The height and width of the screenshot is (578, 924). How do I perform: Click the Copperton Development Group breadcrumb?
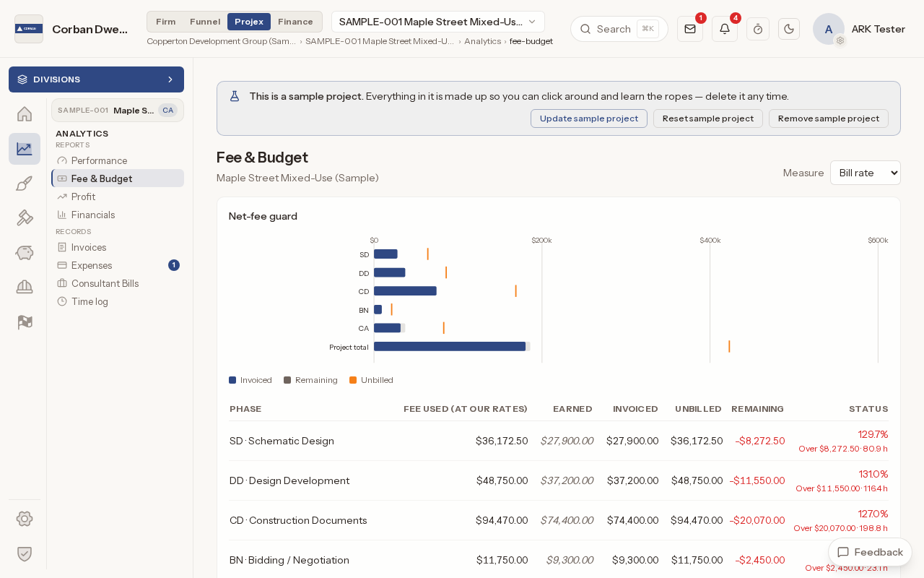[222, 41]
